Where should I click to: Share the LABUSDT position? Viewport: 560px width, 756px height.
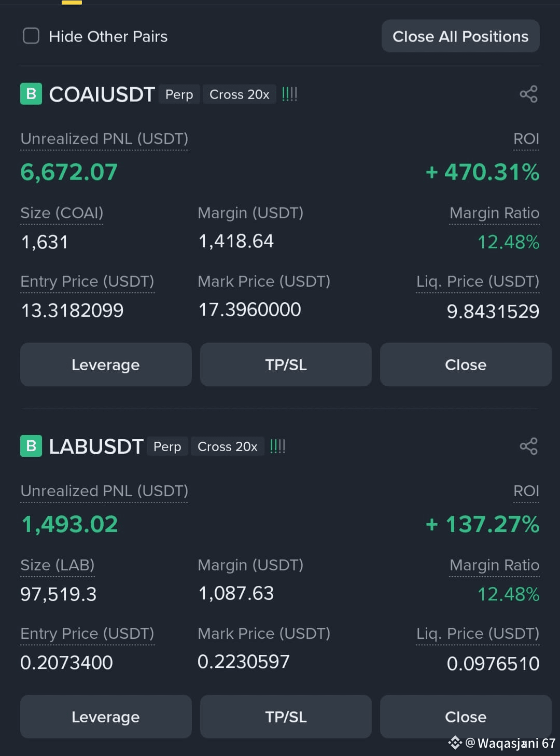pos(528,446)
